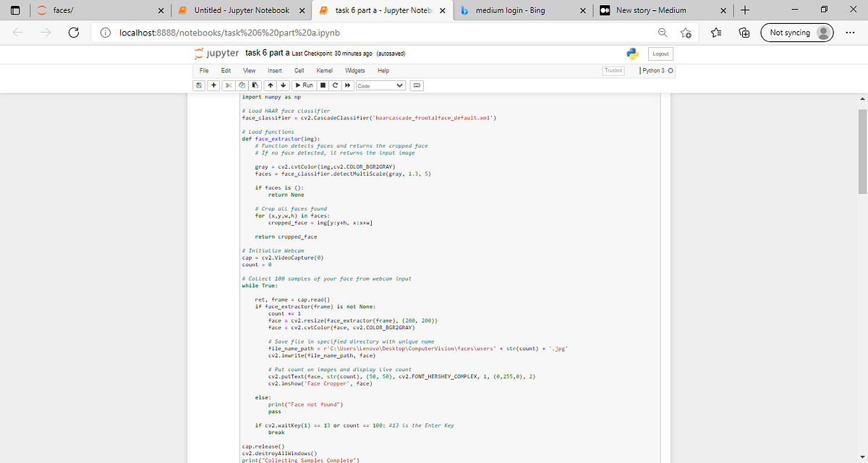868x463 pixels.
Task: Click the Logout button
Action: click(660, 54)
